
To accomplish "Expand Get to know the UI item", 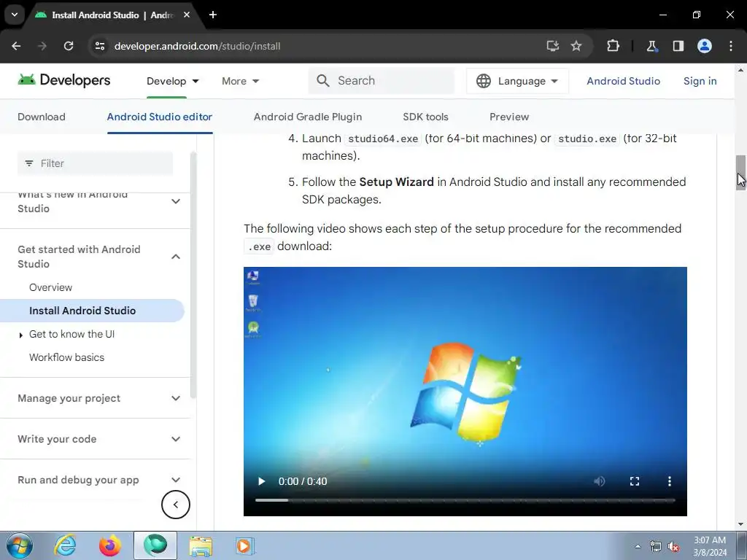I will [x=20, y=335].
